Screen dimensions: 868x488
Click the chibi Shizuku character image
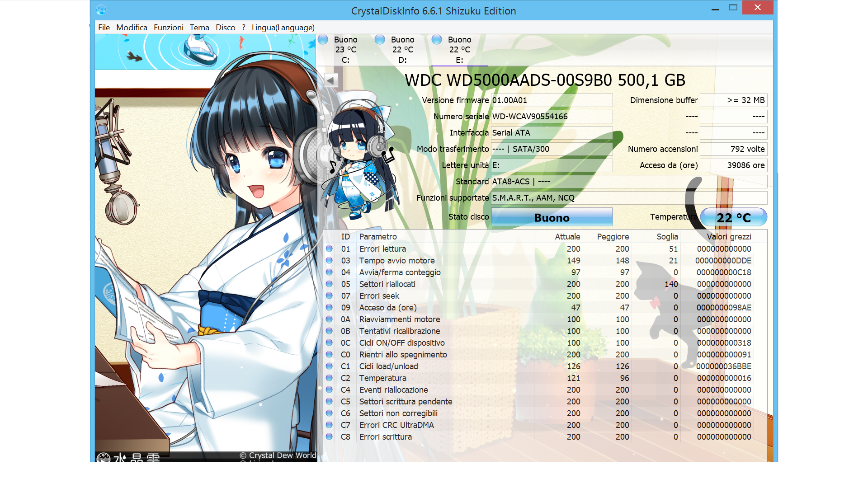[359, 156]
